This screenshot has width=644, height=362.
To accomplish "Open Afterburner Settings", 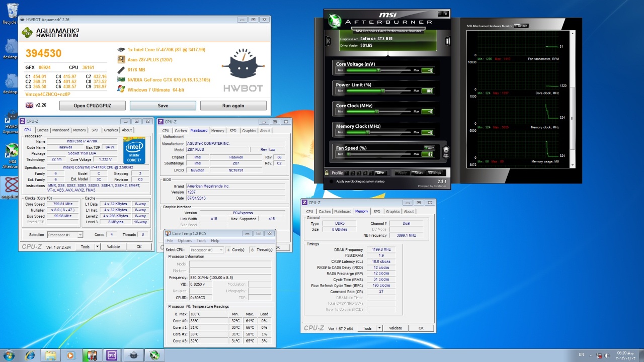I will (x=435, y=173).
